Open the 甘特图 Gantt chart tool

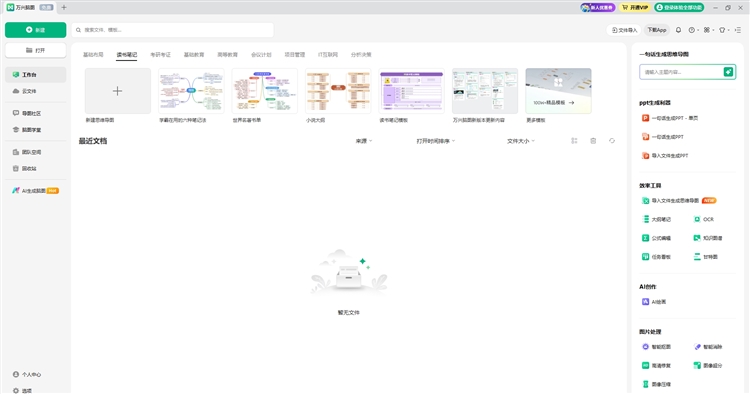pos(706,257)
